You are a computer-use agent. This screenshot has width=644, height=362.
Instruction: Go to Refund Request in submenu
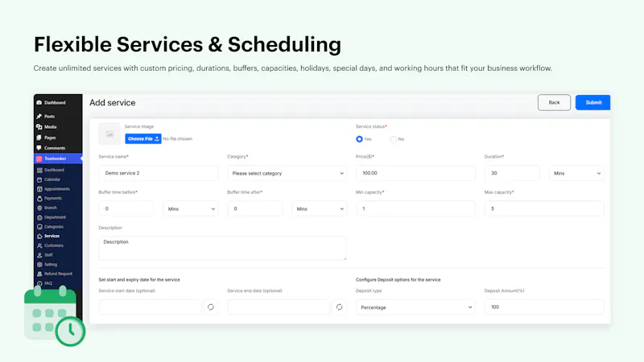pyautogui.click(x=58, y=274)
